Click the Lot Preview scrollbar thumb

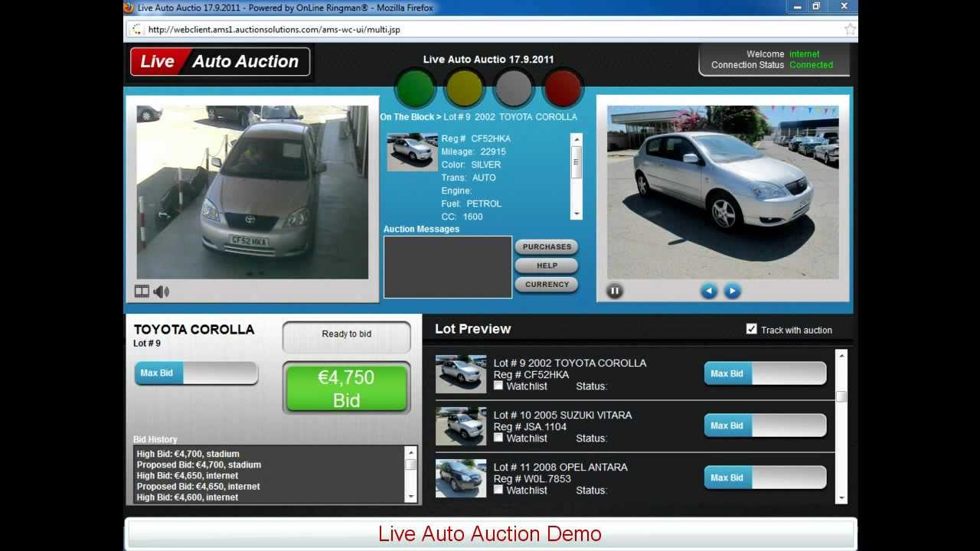pos(841,396)
